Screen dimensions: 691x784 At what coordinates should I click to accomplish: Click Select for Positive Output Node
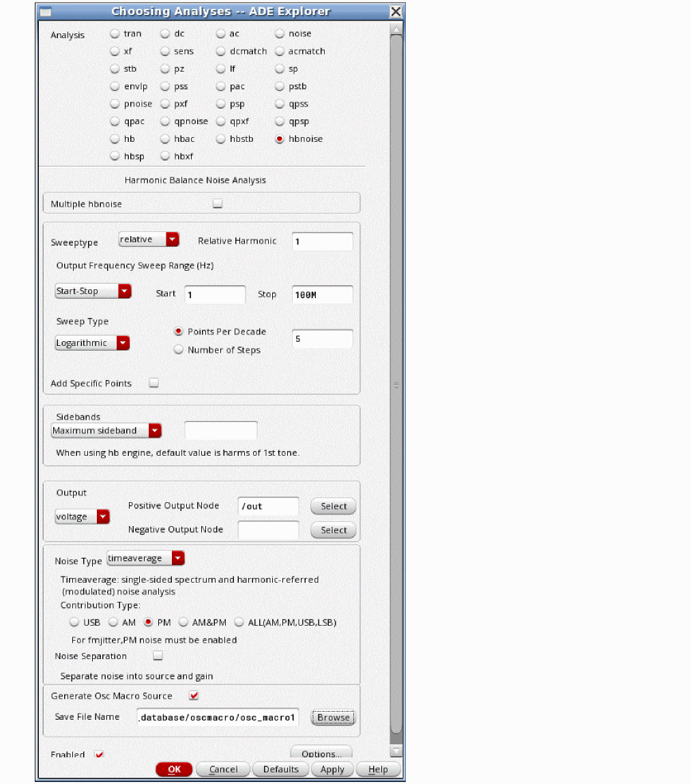[334, 506]
